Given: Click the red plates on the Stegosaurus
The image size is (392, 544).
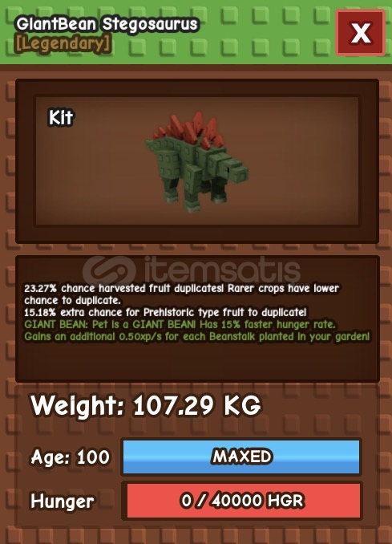Looking at the screenshot, I should coord(189,130).
